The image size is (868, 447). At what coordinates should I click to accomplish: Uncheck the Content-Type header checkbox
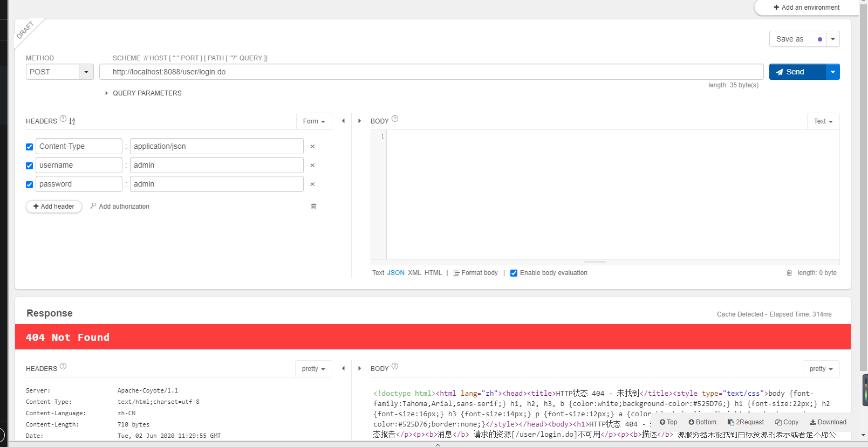(30, 147)
